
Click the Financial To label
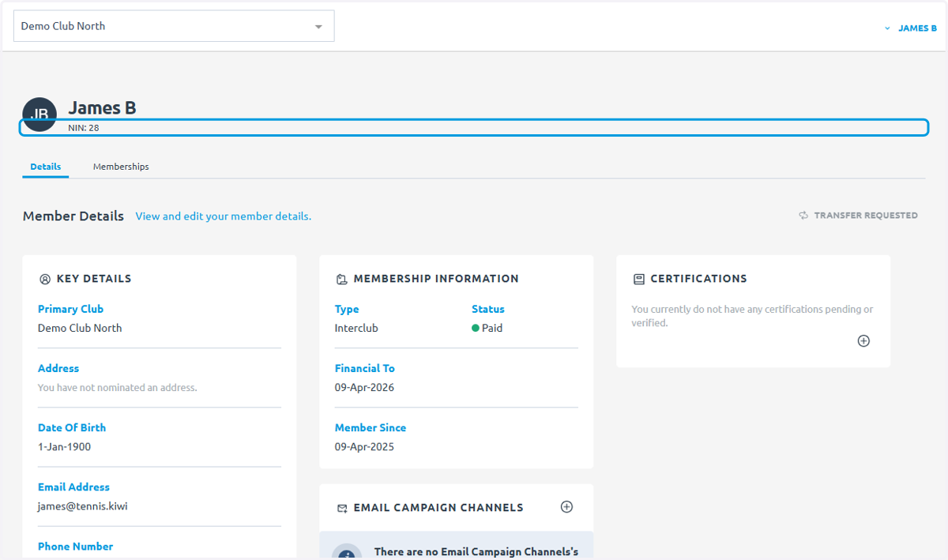pos(365,368)
